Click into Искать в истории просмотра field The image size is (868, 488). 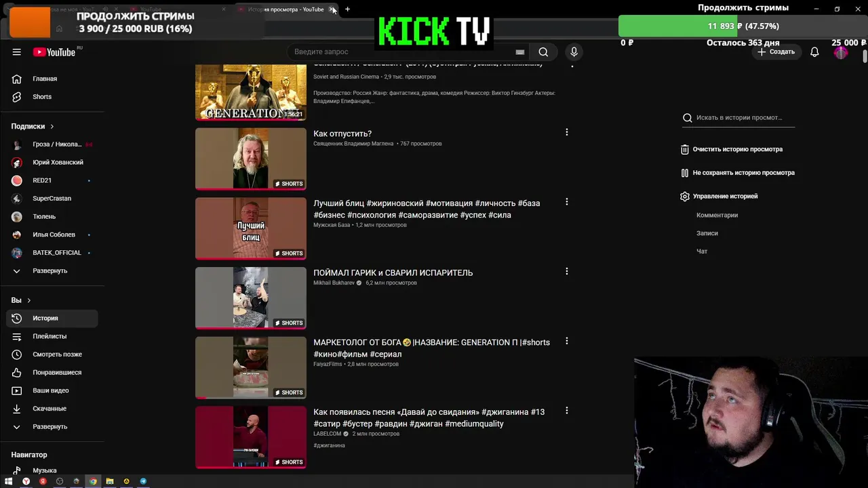pos(738,118)
